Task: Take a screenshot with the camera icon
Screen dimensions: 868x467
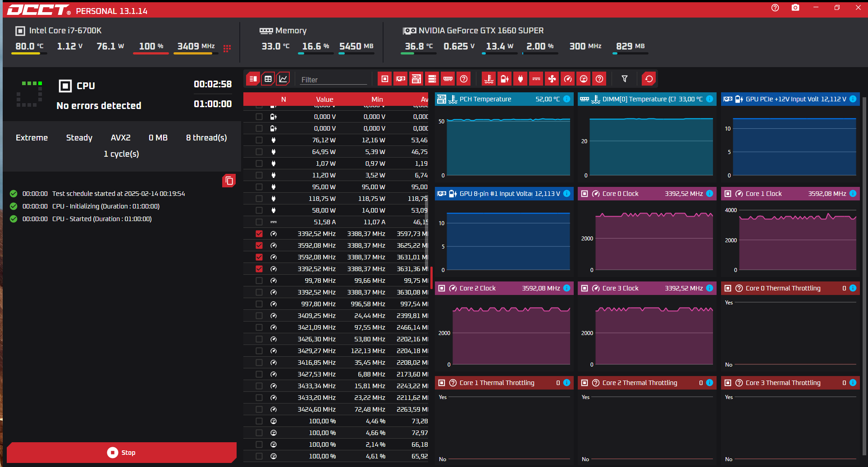Action: pos(795,8)
